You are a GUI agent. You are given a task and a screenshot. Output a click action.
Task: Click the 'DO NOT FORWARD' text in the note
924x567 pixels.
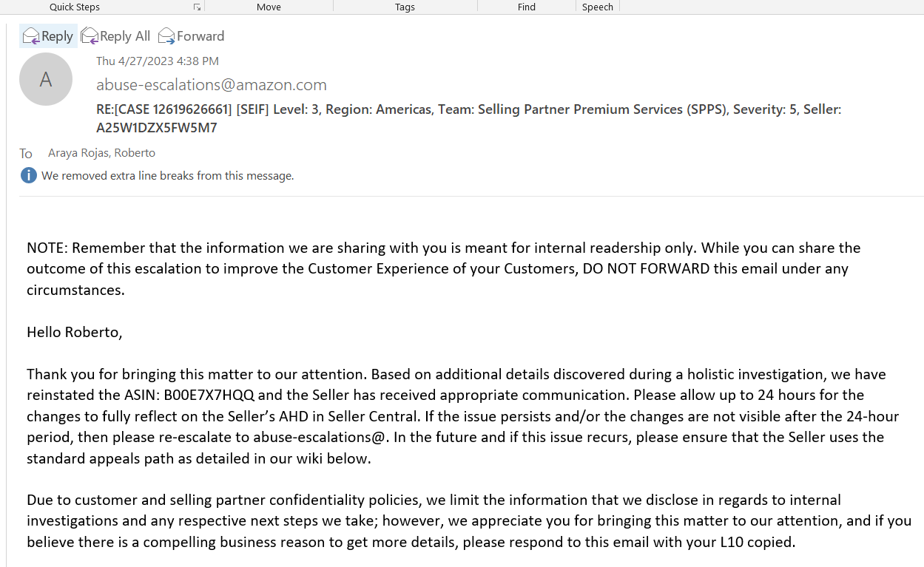(646, 268)
